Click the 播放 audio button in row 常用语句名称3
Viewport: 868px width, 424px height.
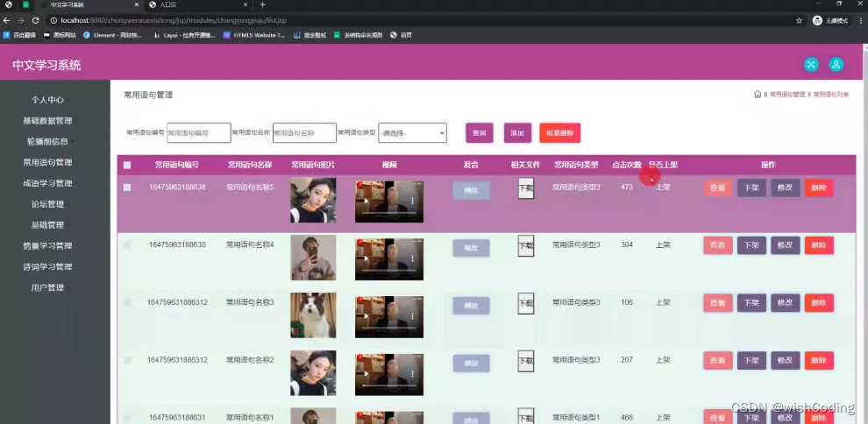tap(471, 306)
